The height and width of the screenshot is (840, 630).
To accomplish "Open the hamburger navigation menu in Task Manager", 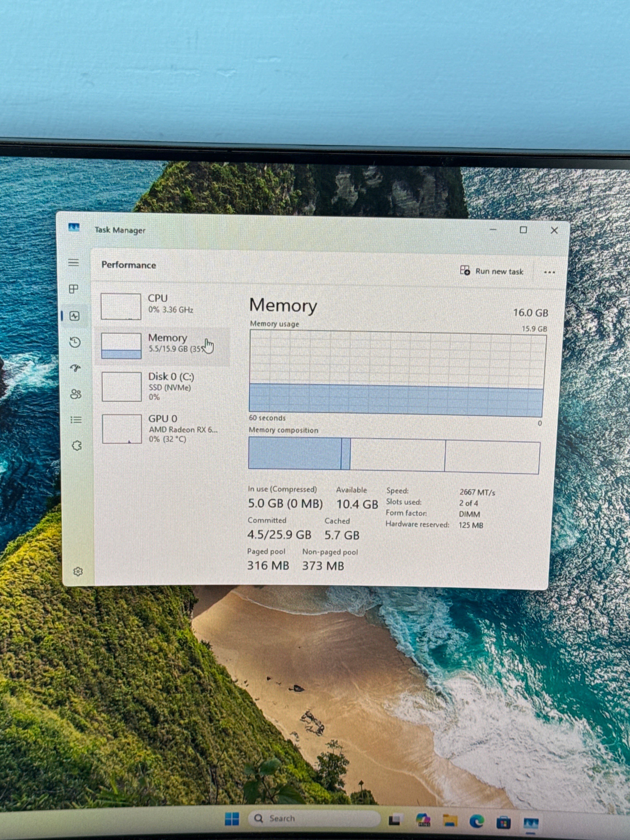I will 74,262.
